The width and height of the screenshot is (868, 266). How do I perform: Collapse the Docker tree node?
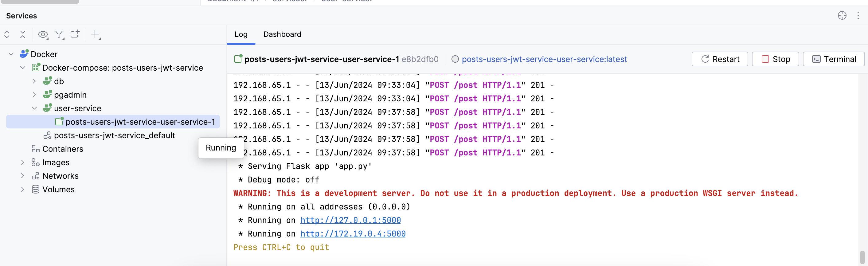coord(11,54)
